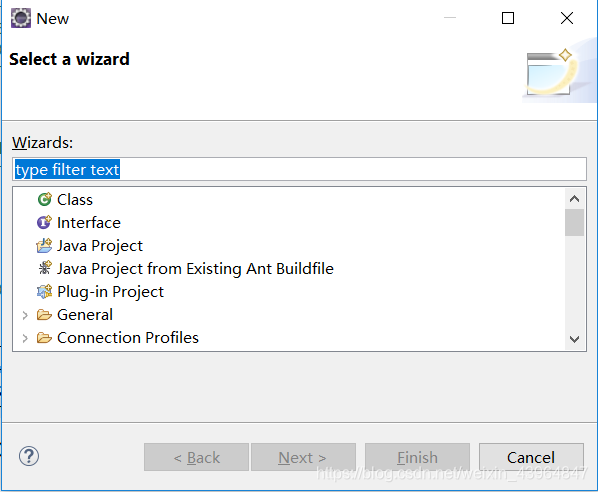Select Java Project from Existing Ant Buildfile
This screenshot has height=492, width=598.
[x=195, y=269]
